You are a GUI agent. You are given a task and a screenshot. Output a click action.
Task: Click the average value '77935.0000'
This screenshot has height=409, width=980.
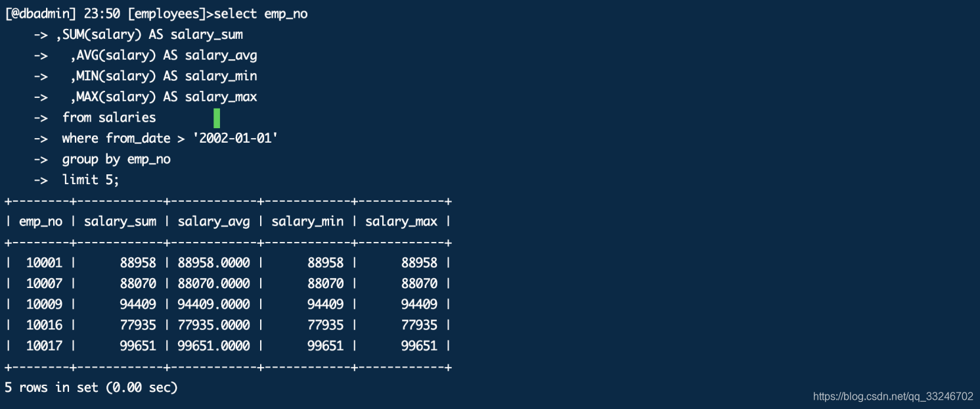click(x=214, y=325)
